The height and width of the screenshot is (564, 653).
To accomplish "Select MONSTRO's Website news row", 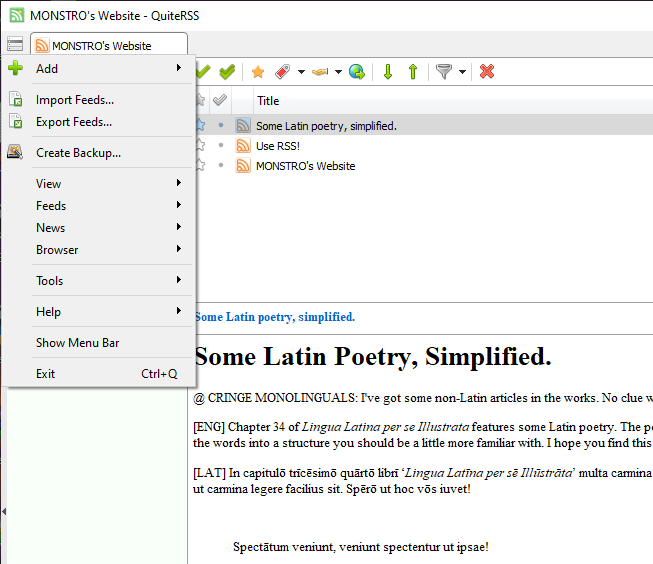I will coord(424,165).
